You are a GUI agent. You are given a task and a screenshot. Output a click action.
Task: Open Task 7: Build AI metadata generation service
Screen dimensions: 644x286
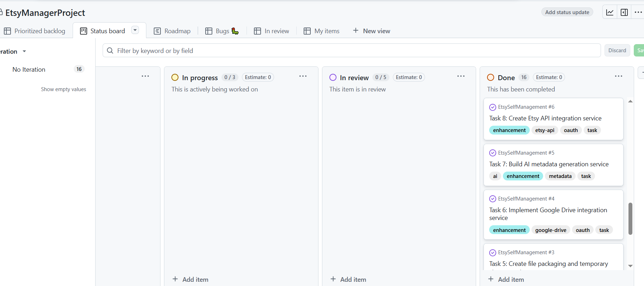point(549,164)
